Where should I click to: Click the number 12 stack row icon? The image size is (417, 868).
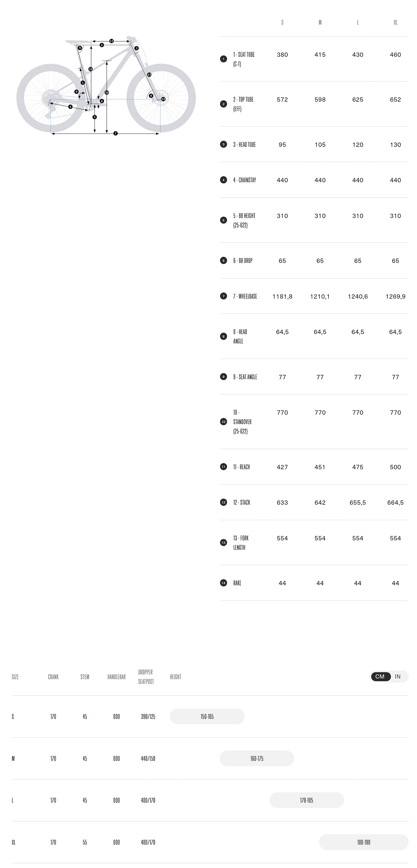pyautogui.click(x=223, y=502)
